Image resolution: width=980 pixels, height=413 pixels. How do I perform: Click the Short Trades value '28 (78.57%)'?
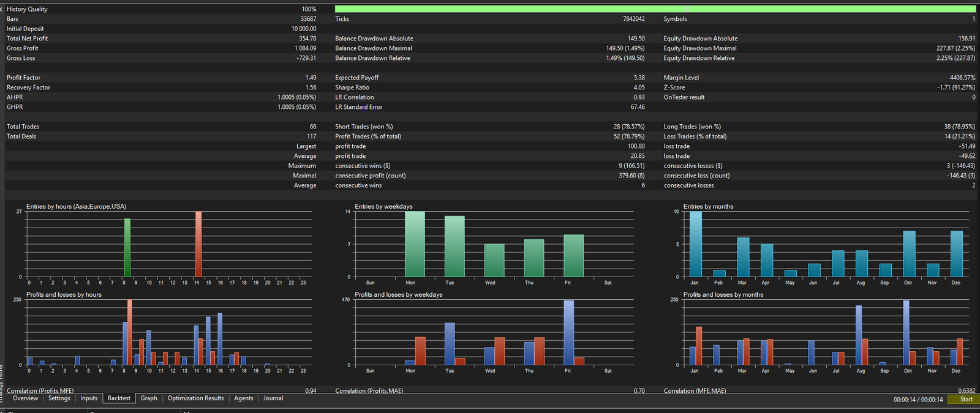pyautogui.click(x=629, y=127)
